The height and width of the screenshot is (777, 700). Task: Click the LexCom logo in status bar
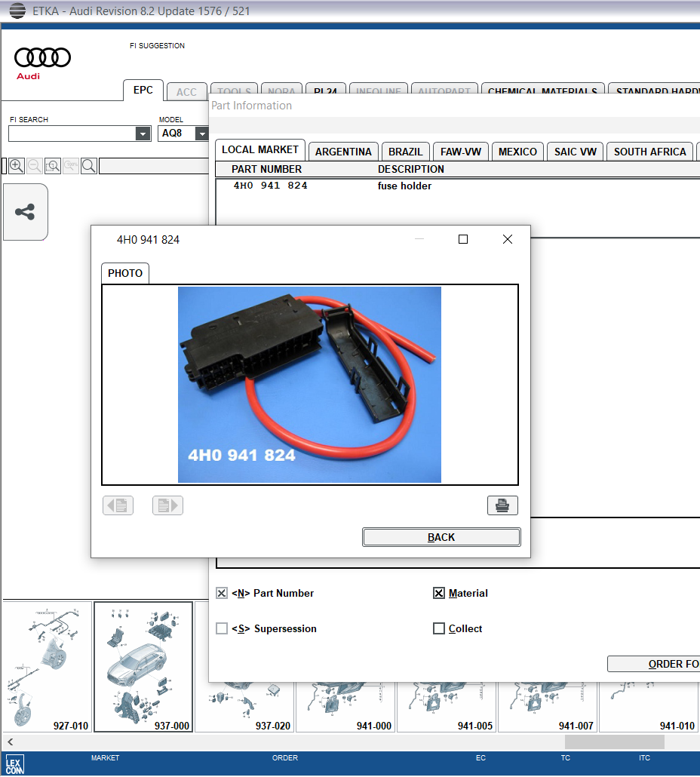point(14,765)
